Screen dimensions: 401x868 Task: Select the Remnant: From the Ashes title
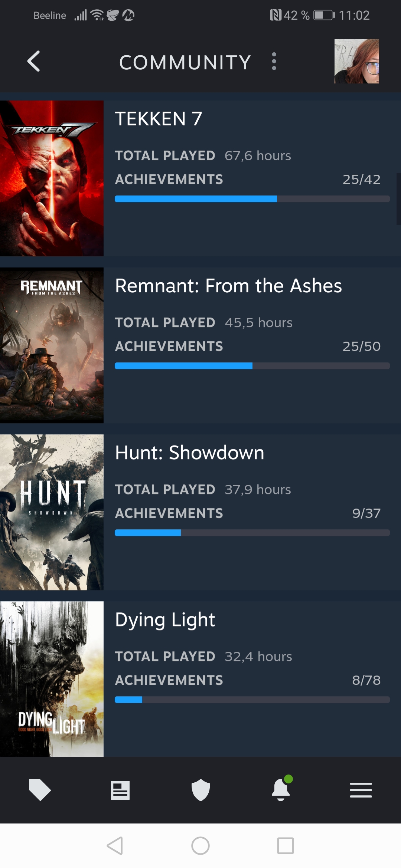(x=228, y=286)
